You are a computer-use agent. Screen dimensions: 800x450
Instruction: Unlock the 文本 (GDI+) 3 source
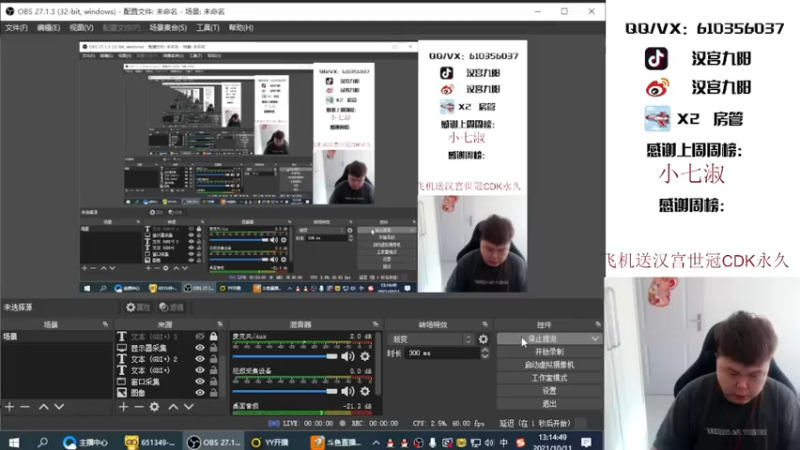pos(213,337)
